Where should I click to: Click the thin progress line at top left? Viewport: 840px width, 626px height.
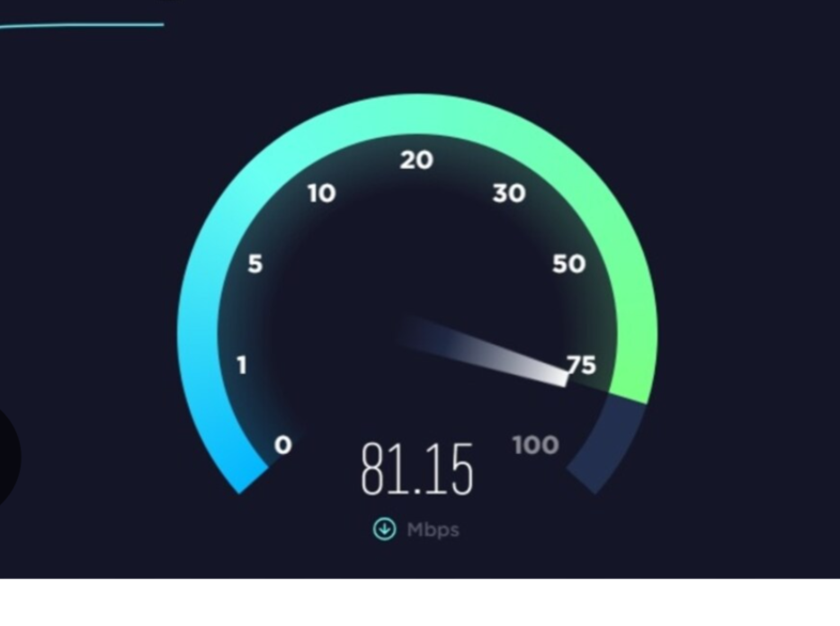(82, 25)
